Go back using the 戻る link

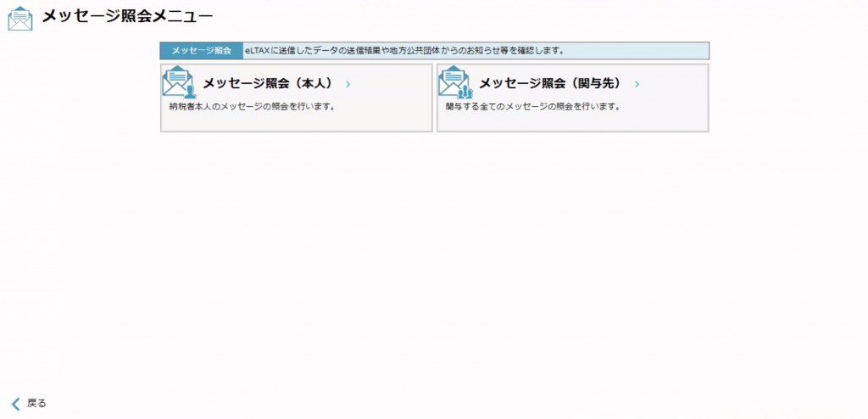[36, 404]
